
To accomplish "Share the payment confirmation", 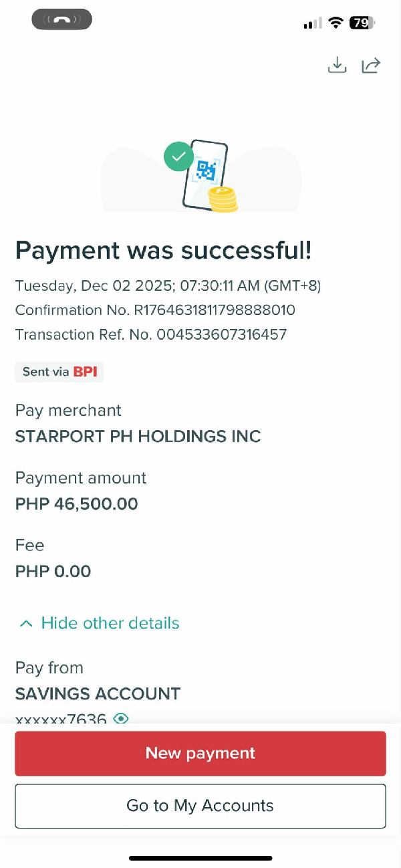I will coord(371,65).
